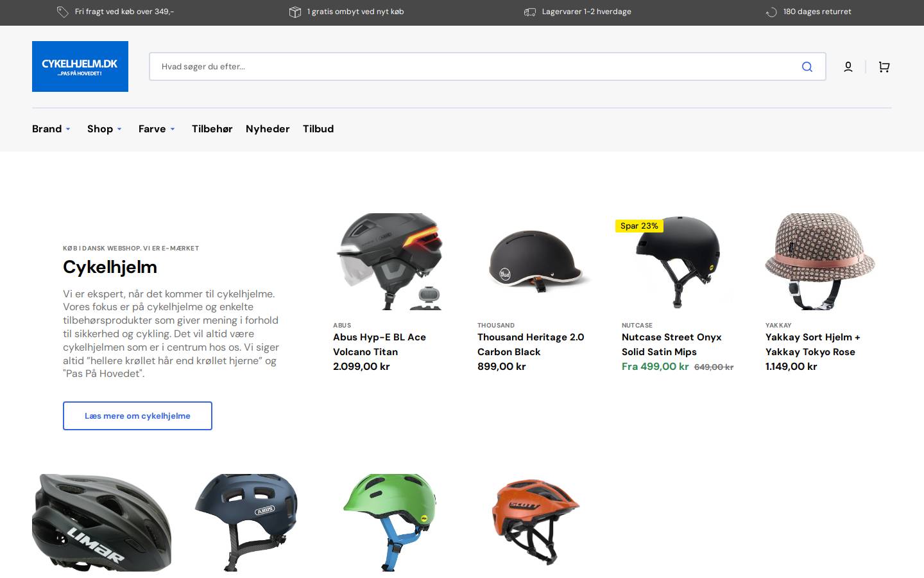Expand the Brand dropdown menu
This screenshot has width=924, height=578.
[x=51, y=129]
